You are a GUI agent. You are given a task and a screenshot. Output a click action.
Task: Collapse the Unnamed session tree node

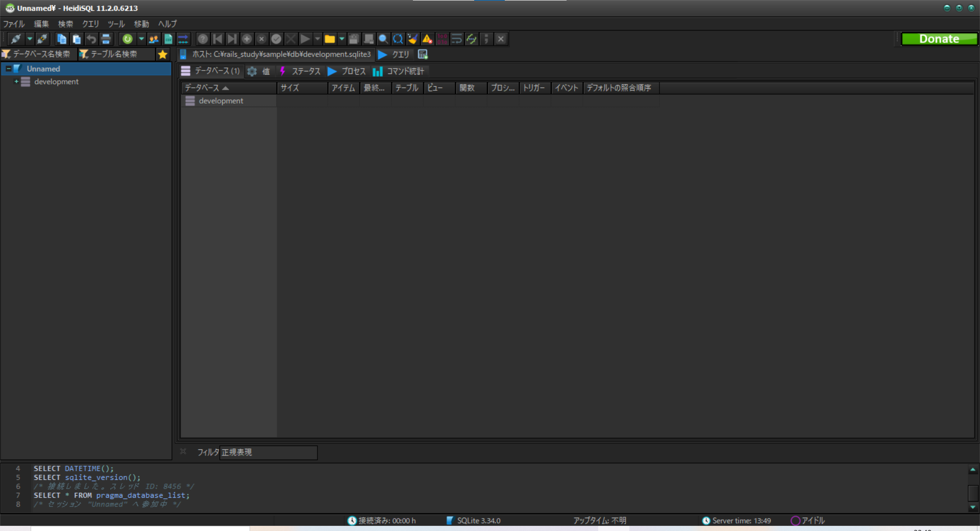pos(8,68)
